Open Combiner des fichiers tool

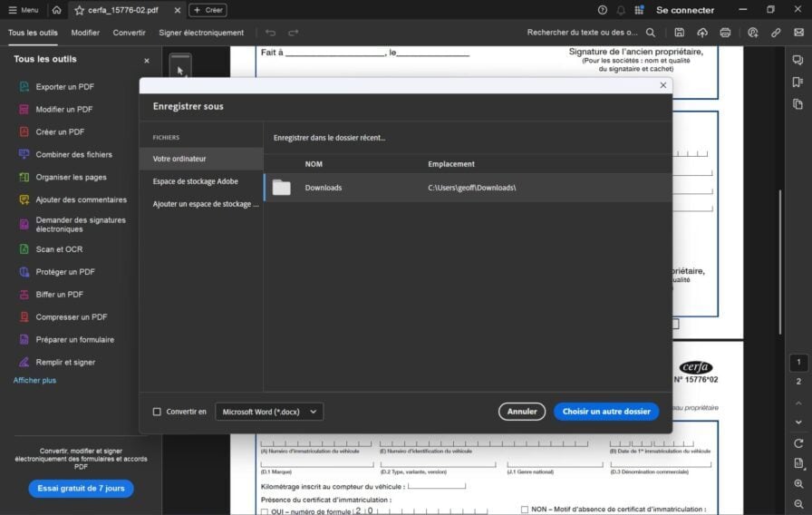73,154
